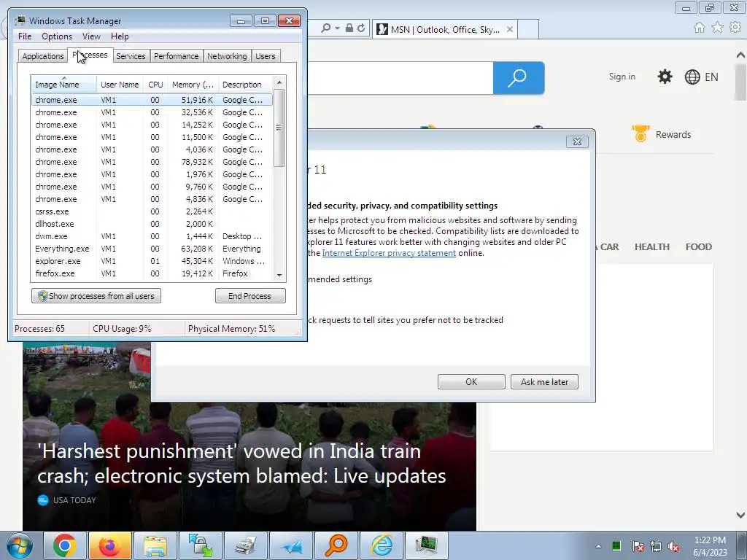Switch to the Networking tab

(x=227, y=56)
